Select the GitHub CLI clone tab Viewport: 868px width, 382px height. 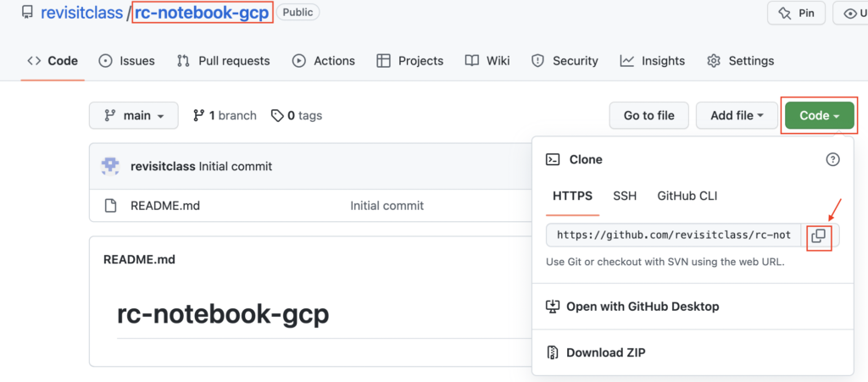(x=687, y=196)
